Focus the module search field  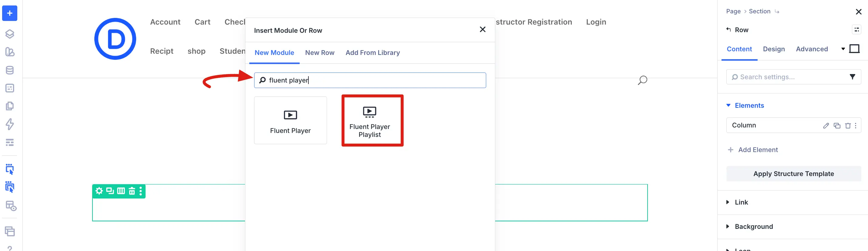click(x=370, y=80)
